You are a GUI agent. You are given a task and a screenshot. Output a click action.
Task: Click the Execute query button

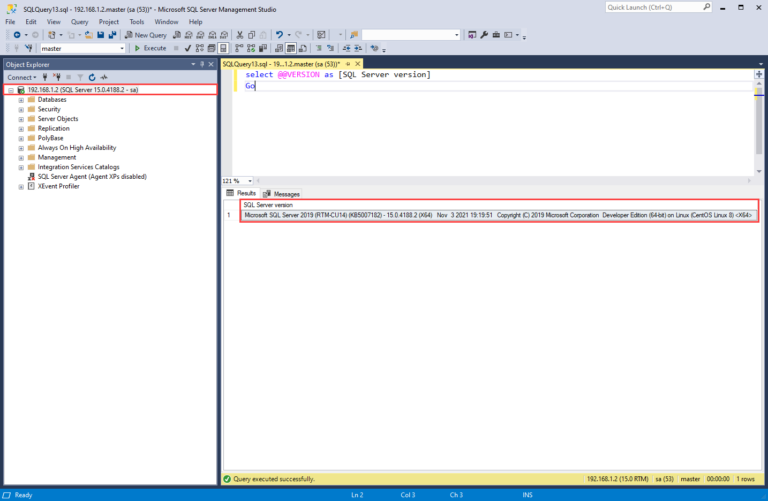(x=151, y=48)
